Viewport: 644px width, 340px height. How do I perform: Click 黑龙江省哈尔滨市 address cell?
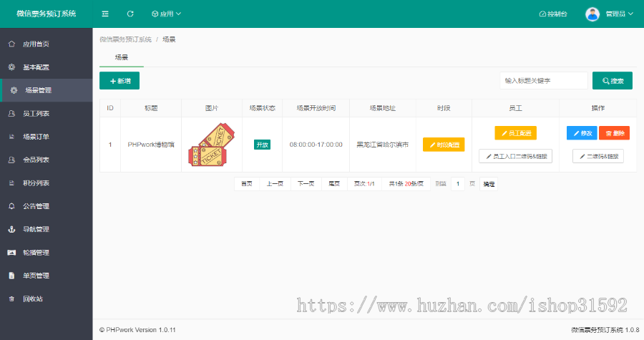click(382, 145)
